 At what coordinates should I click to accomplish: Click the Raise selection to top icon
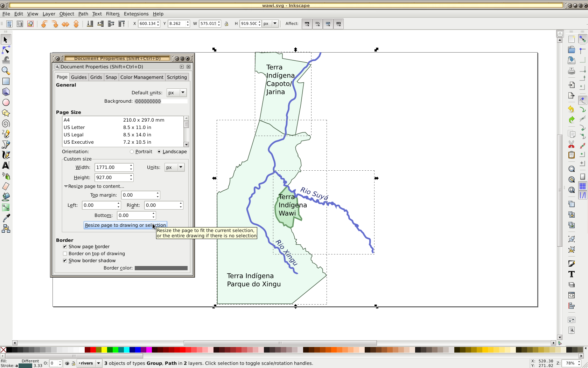point(121,24)
